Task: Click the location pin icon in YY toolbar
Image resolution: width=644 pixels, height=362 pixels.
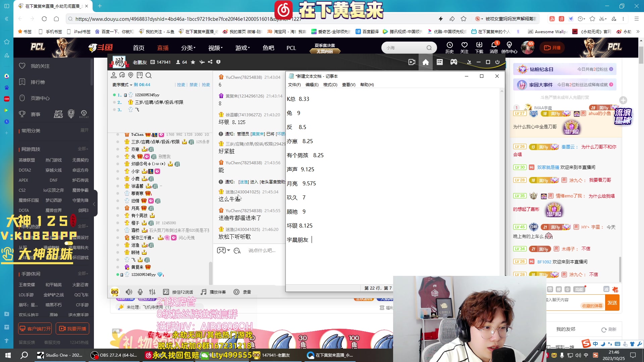Action: tap(131, 75)
